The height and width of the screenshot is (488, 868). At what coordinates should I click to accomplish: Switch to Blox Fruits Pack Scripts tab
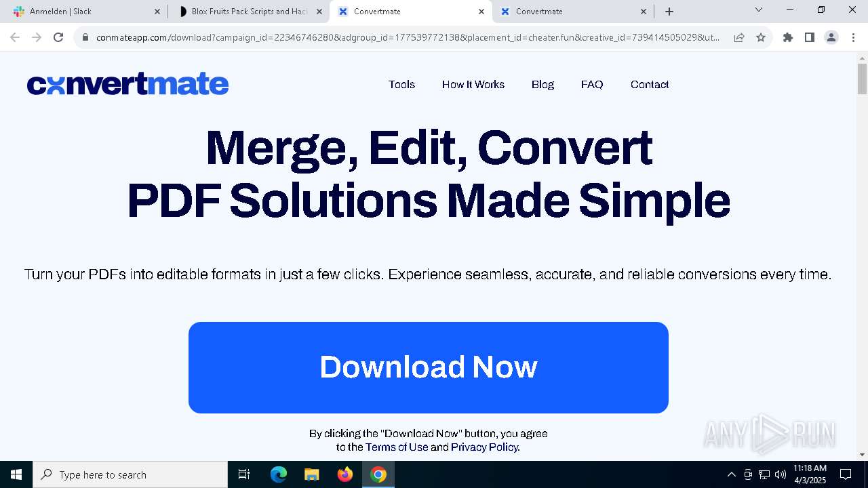(x=248, y=12)
